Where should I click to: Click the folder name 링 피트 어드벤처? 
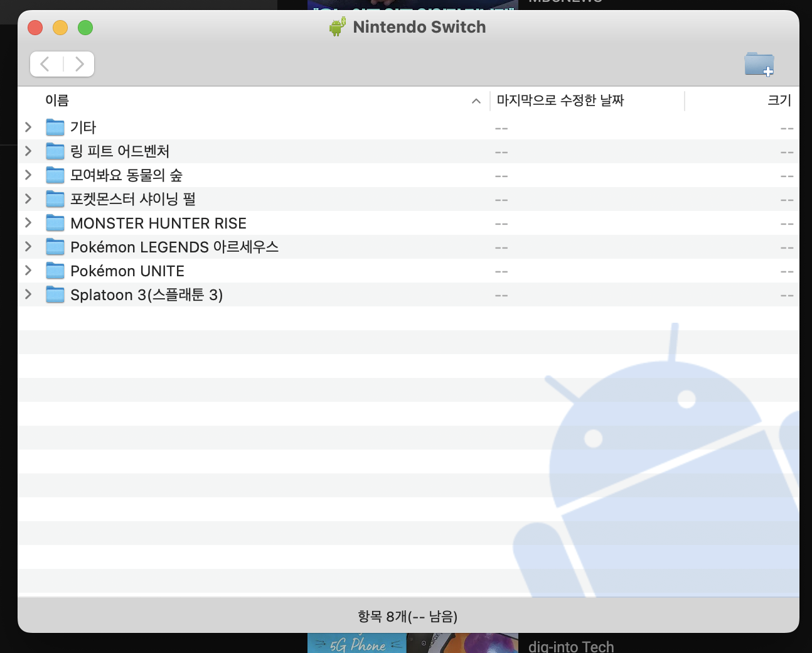point(120,151)
